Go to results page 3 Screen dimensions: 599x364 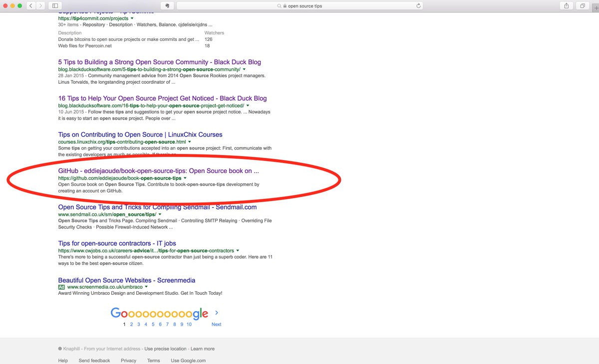pos(139,324)
